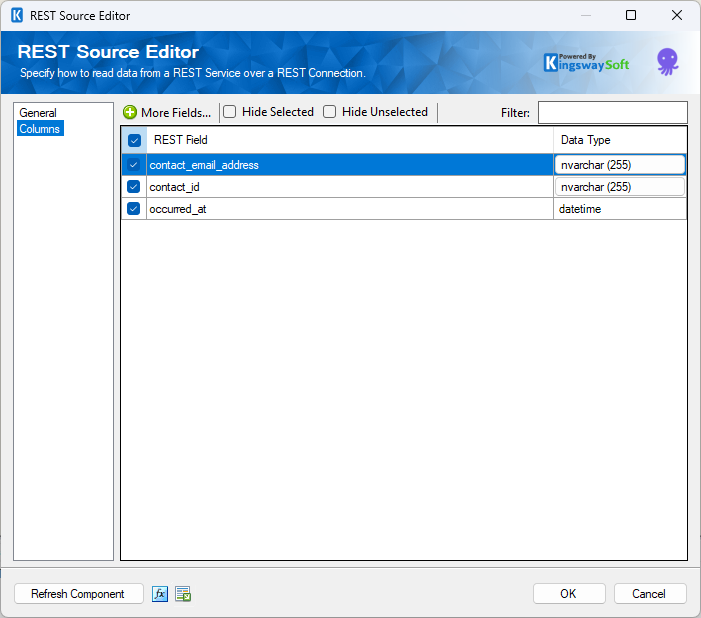Confirm with the OK button
The height and width of the screenshot is (618, 701).
[569, 594]
